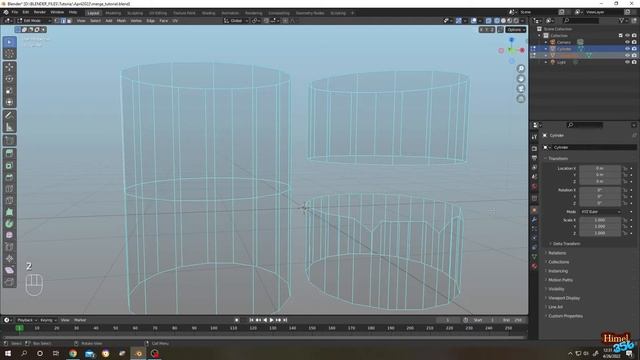The height and width of the screenshot is (360, 640).
Task: Hide the Camera object in outliner
Action: (627, 42)
